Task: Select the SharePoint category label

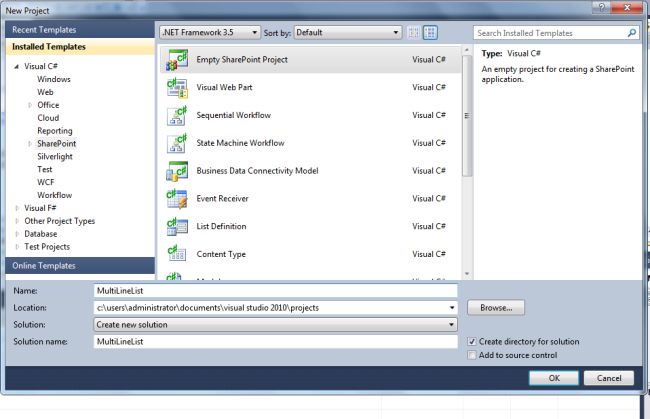Action: pos(57,144)
